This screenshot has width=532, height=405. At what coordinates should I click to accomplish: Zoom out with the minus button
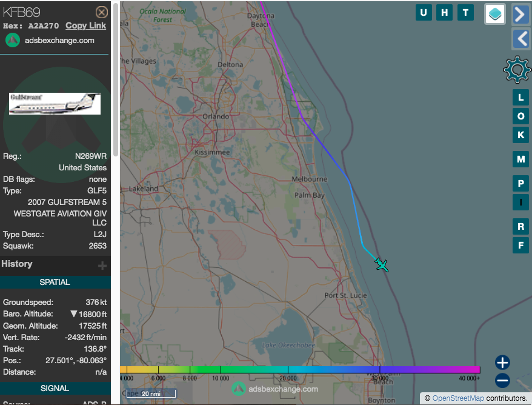502,380
